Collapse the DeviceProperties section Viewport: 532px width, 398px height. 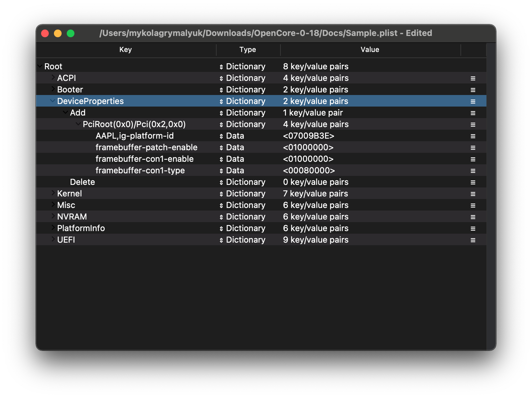tap(53, 101)
